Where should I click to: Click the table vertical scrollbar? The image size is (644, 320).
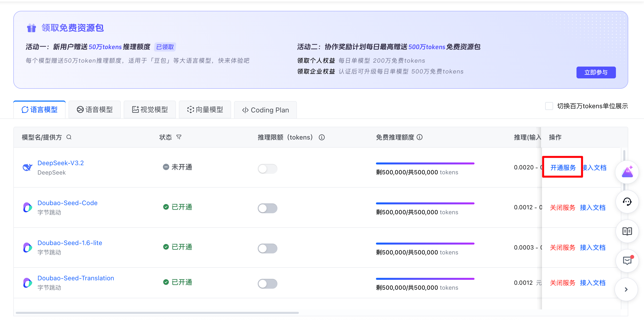[x=624, y=170]
